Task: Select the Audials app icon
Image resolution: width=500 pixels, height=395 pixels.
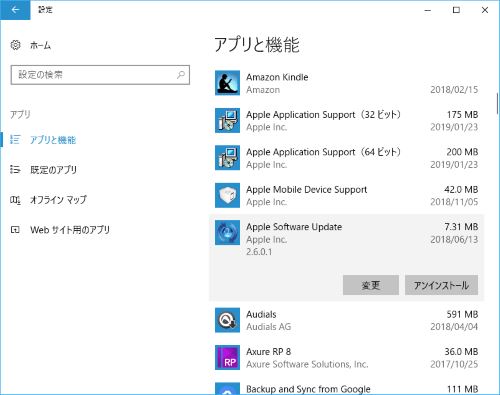Action: point(227,320)
